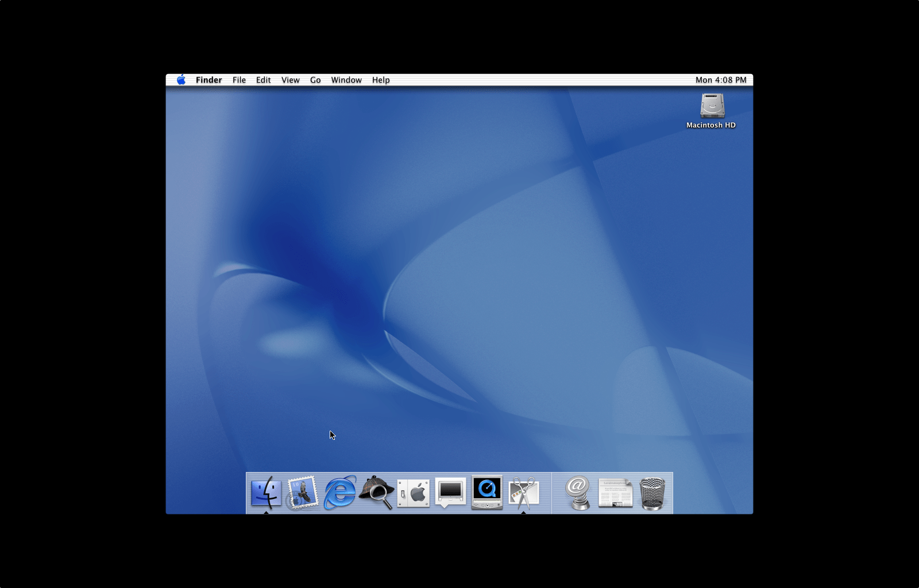
Task: Launch the Mail stamp icon in Dock
Action: pyautogui.click(x=303, y=493)
